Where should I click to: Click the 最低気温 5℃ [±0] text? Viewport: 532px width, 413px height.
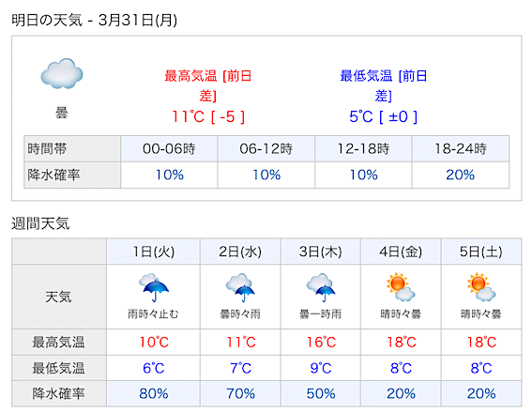pyautogui.click(x=383, y=116)
